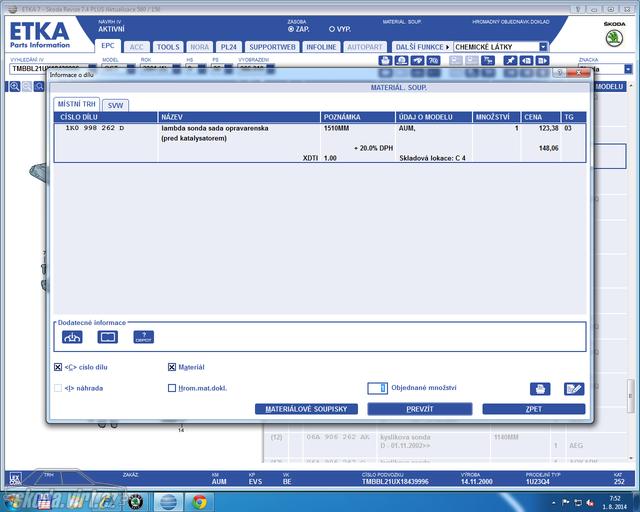Click the PŘEVZÍT button
This screenshot has height=512, width=640.
pyautogui.click(x=420, y=409)
